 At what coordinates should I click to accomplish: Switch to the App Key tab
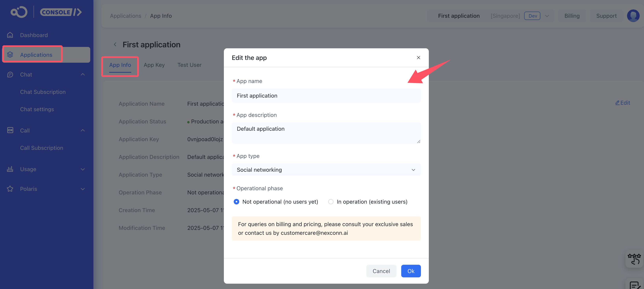tap(154, 65)
